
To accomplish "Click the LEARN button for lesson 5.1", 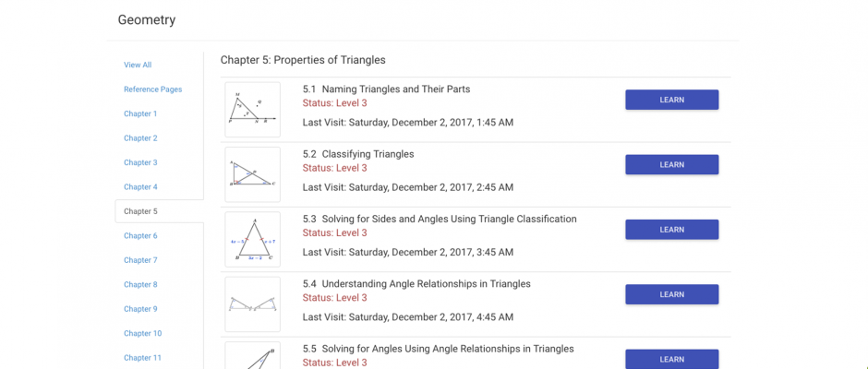I will (672, 100).
